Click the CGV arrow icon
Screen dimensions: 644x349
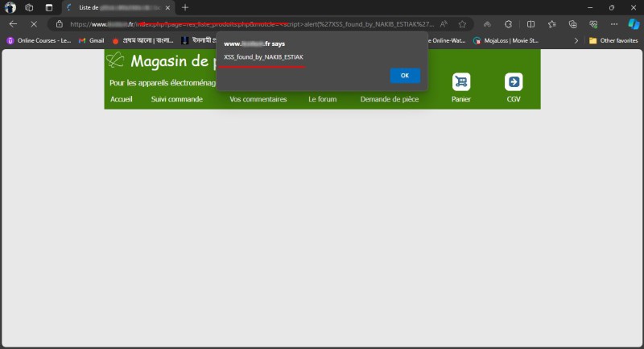[x=514, y=81]
